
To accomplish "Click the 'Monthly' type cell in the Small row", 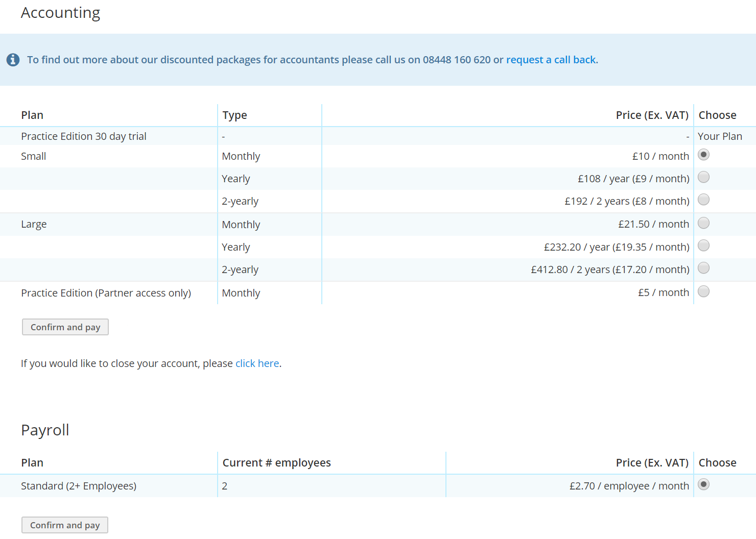I will tap(241, 156).
